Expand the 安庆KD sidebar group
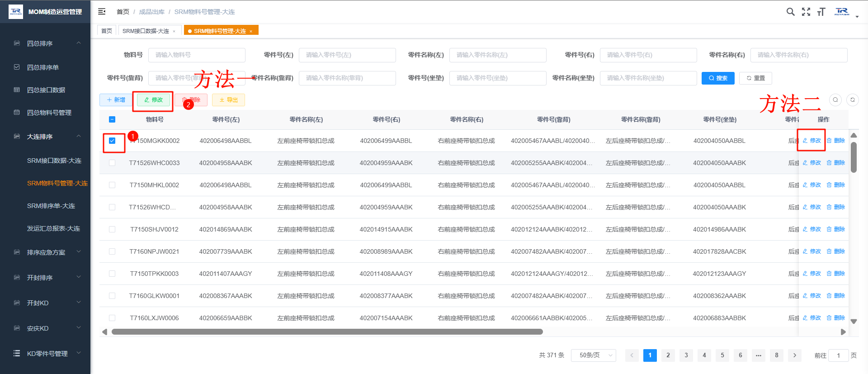The height and width of the screenshot is (374, 868). pos(45,328)
